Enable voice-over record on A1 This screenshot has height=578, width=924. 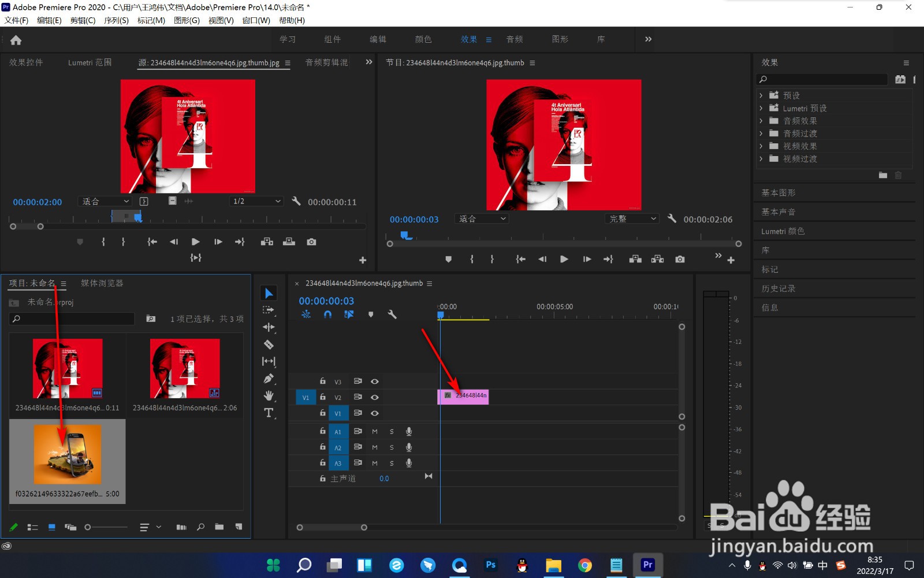(x=409, y=431)
